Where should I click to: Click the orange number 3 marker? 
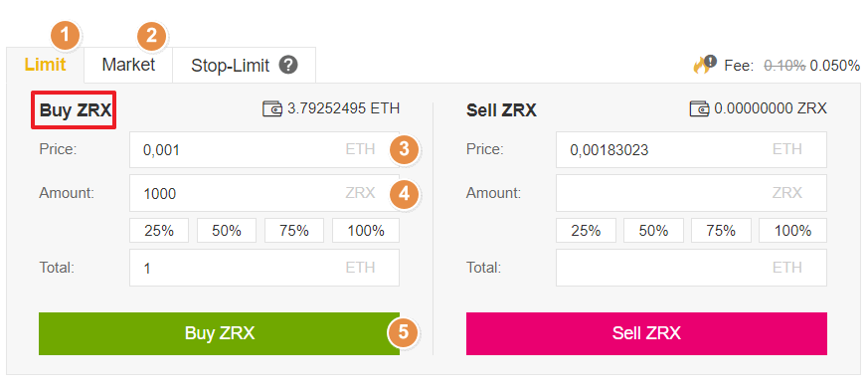[x=404, y=149]
